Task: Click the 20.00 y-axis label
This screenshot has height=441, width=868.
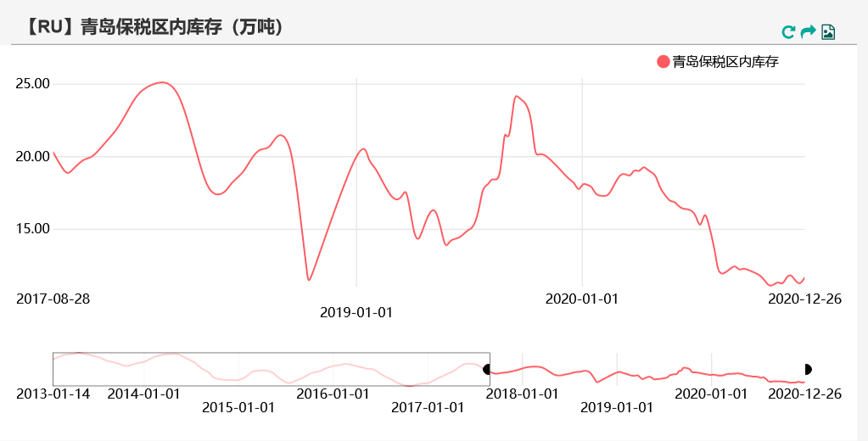Action: tap(32, 157)
